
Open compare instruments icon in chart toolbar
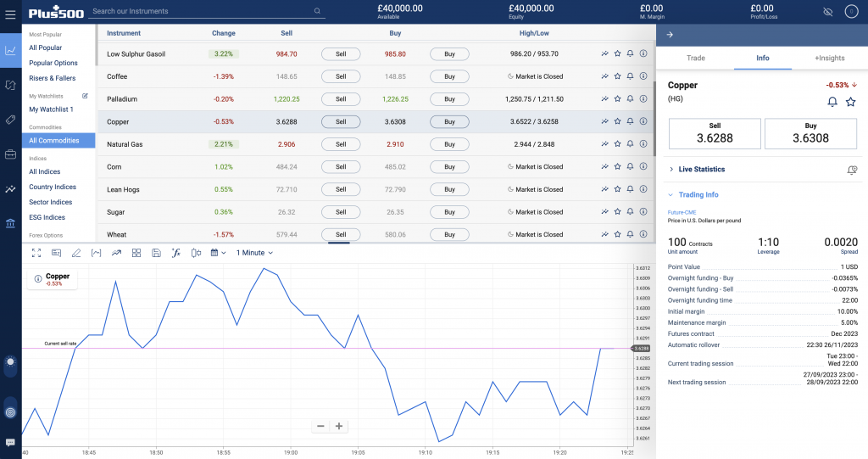tap(196, 253)
